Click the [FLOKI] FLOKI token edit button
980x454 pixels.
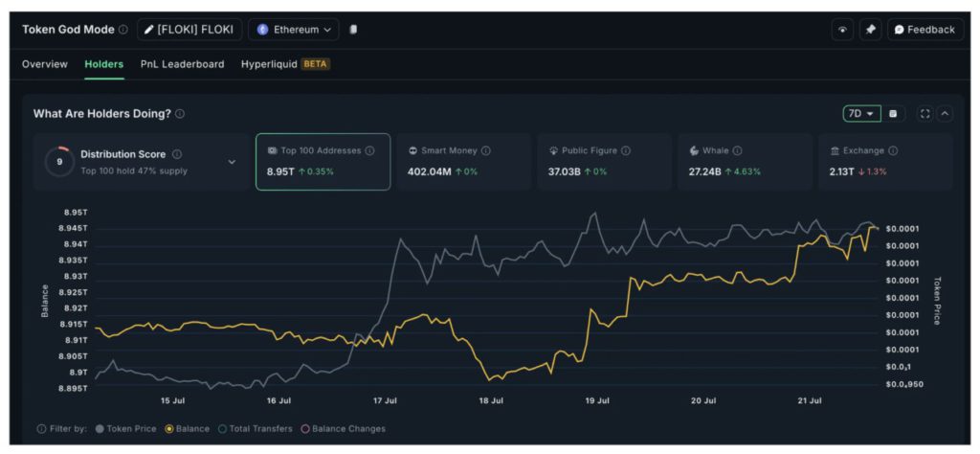click(x=189, y=30)
